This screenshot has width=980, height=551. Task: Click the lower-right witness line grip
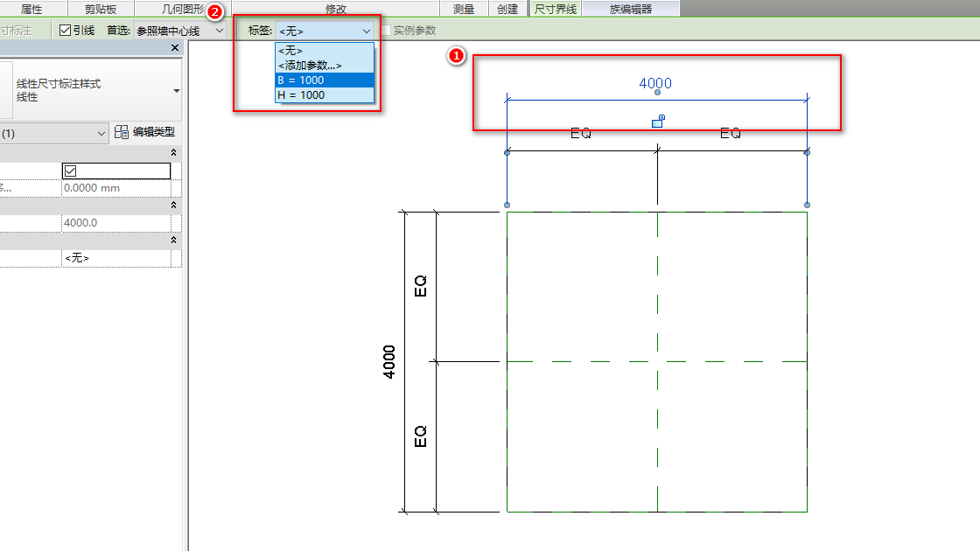click(807, 205)
